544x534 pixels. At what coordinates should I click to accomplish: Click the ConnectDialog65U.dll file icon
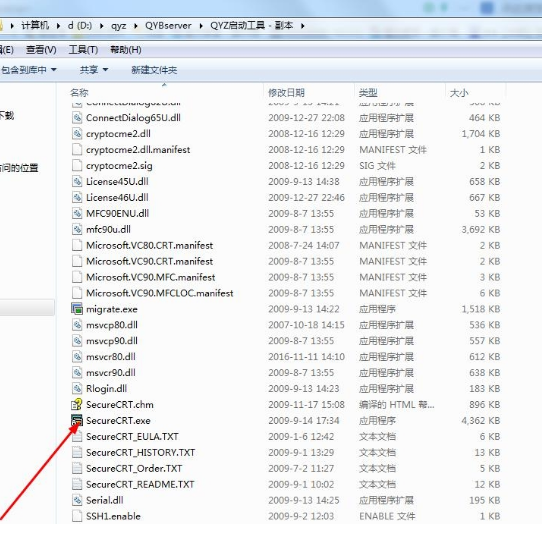77,118
